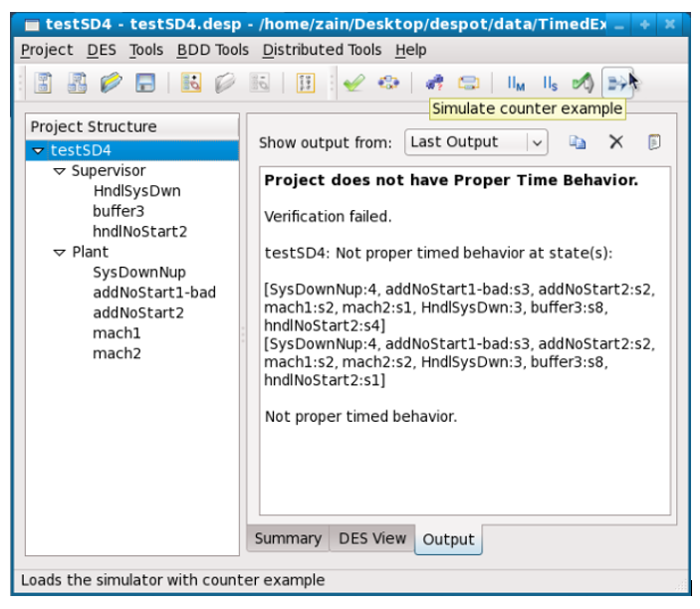The height and width of the screenshot is (609, 700).
Task: Open the BDD Tools menu
Action: tap(213, 50)
